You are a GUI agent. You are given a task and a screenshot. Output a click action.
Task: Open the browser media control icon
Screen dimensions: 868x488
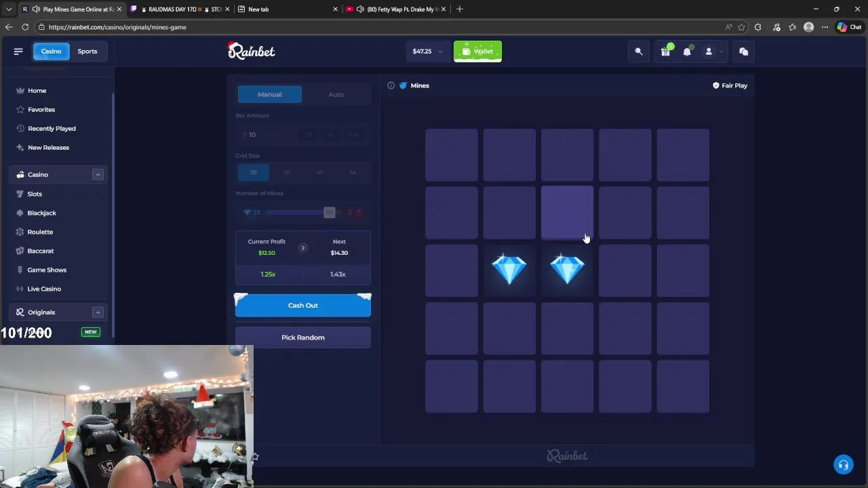776,27
